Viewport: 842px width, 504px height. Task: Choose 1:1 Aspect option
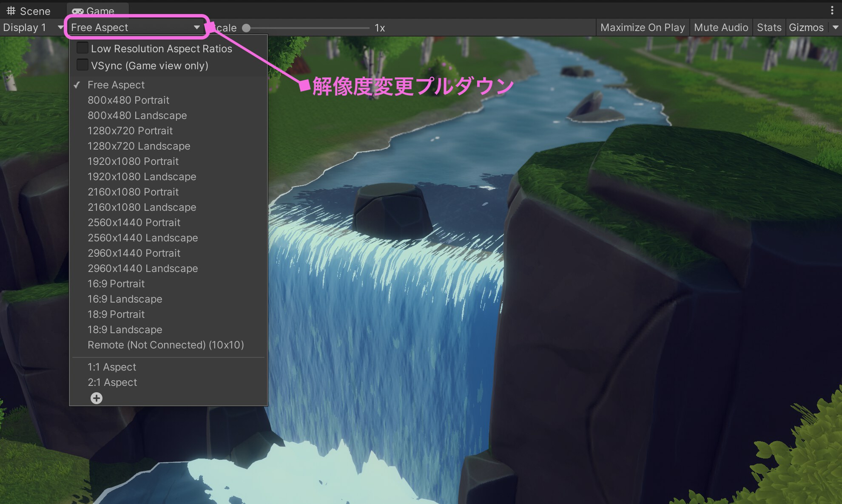coord(168,367)
